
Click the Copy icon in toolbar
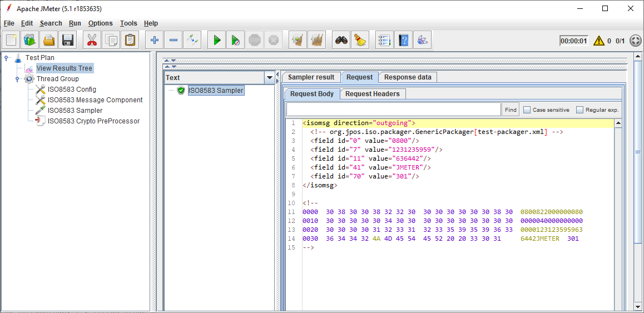pos(111,40)
